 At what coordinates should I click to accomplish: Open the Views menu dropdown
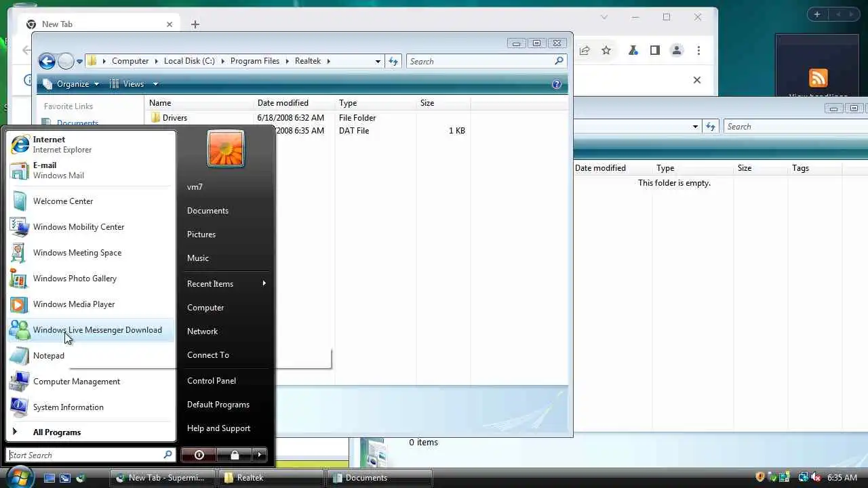[x=134, y=84]
